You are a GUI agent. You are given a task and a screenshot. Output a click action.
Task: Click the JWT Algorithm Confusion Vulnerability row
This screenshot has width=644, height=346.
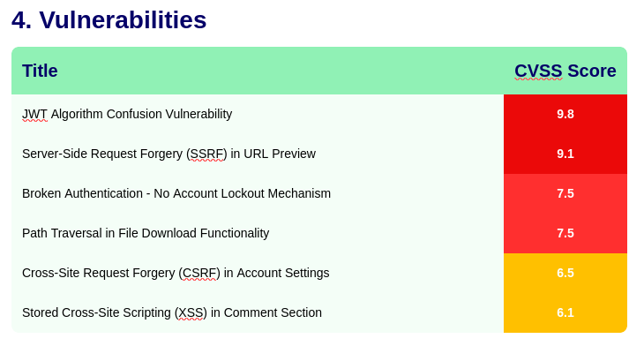click(319, 114)
